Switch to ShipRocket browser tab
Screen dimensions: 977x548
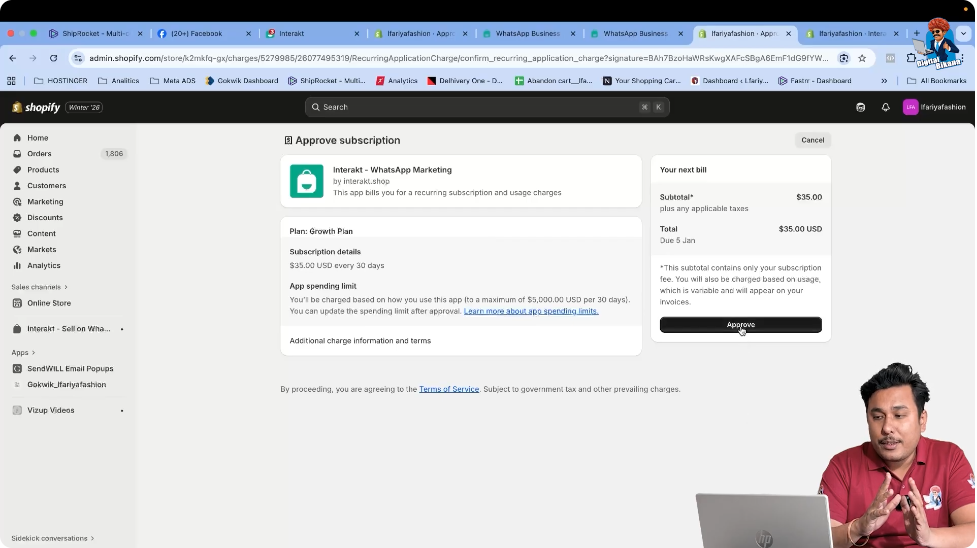point(95,34)
